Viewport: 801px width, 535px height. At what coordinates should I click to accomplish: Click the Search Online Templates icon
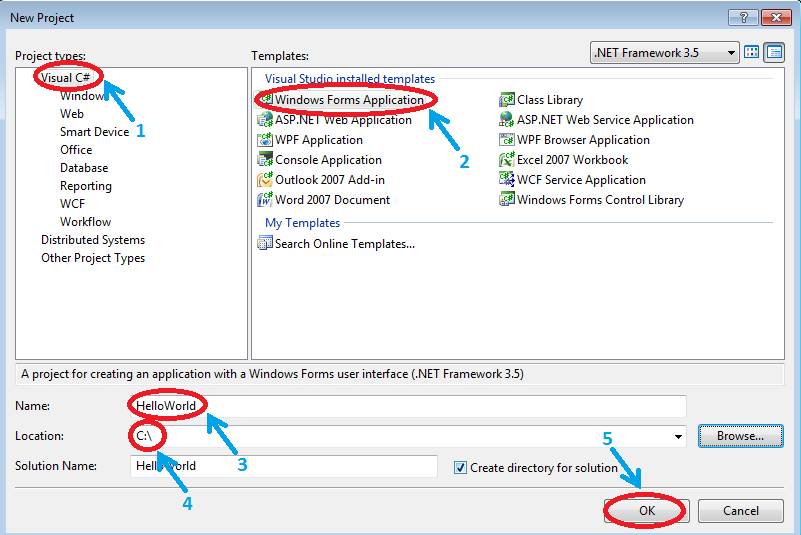click(265, 243)
